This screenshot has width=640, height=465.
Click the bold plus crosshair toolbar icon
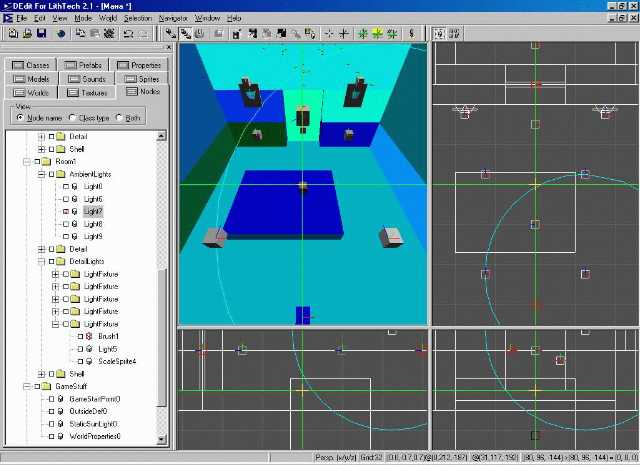pyautogui.click(x=344, y=33)
